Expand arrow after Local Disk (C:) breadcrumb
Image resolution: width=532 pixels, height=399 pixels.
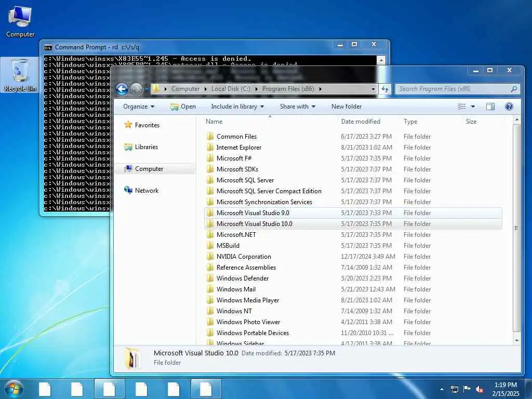(x=256, y=89)
